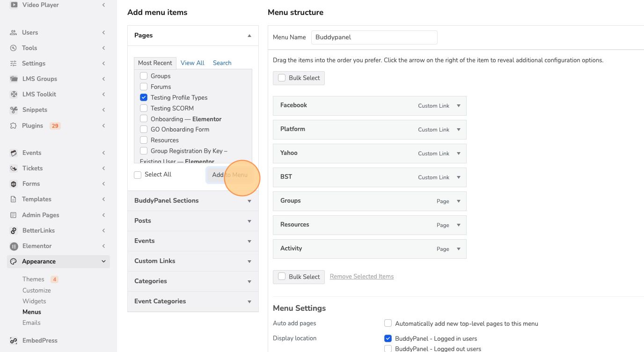The image size is (644, 352).
Task: Collapse the Pages panel
Action: [x=249, y=36]
